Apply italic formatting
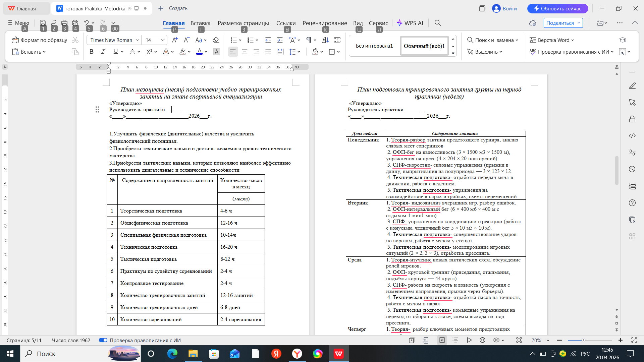 (103, 52)
